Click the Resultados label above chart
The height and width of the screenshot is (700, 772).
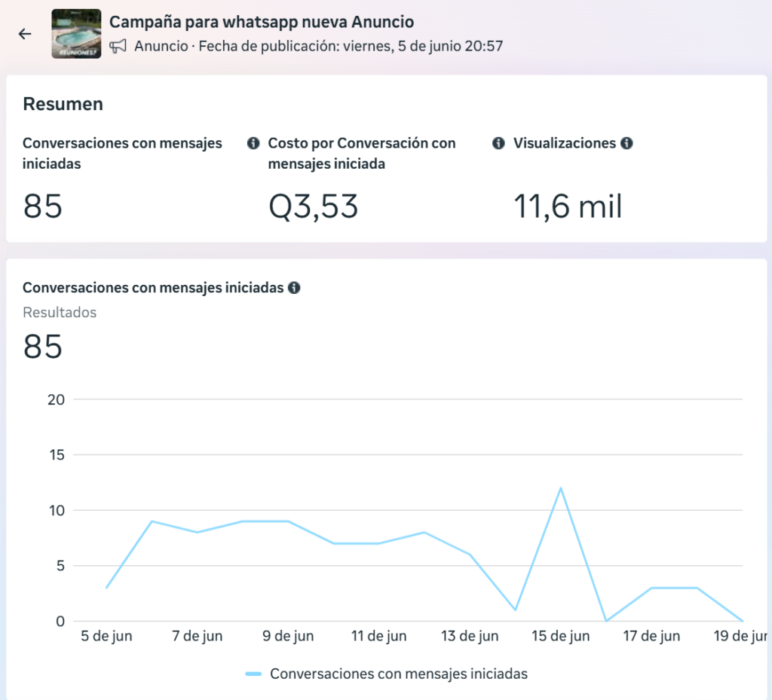(x=60, y=313)
